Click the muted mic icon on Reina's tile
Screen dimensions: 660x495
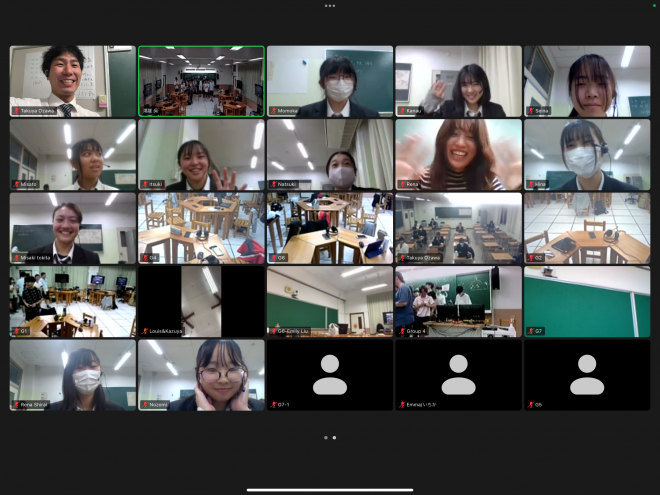[x=402, y=184]
